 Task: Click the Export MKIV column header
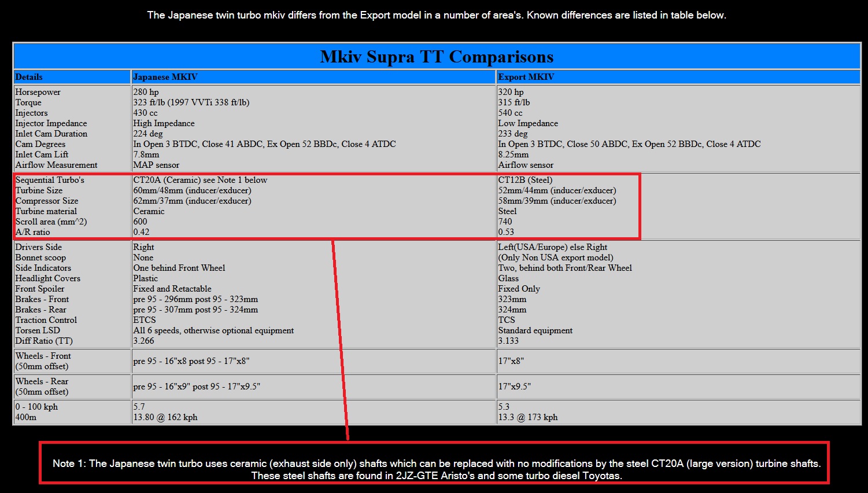coord(526,77)
